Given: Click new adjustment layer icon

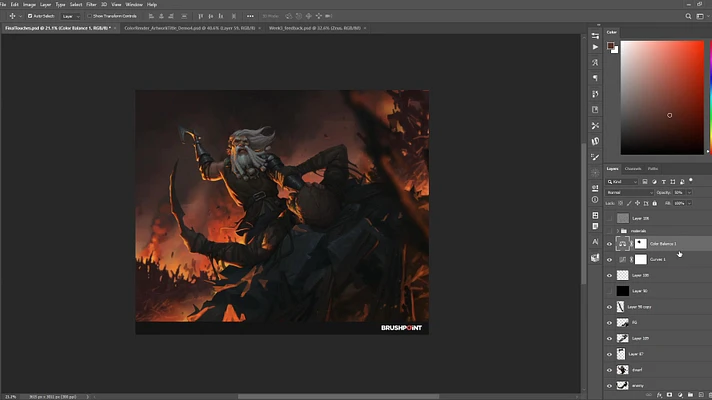Looking at the screenshot, I should pyautogui.click(x=680, y=395).
